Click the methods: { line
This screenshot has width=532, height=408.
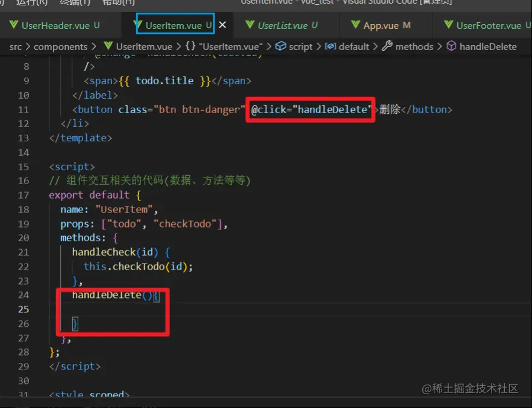coord(89,238)
